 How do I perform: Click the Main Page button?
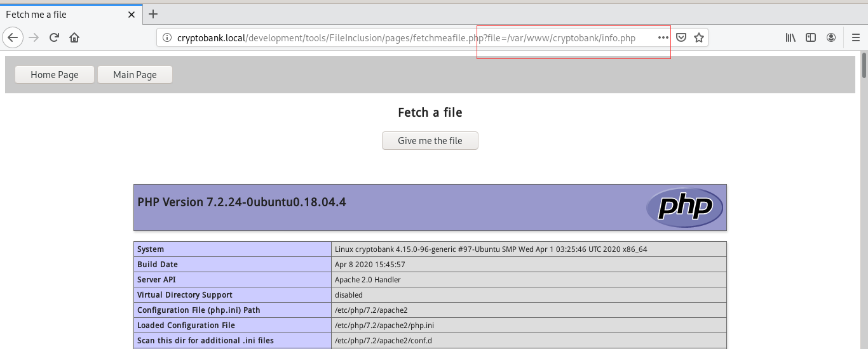click(x=135, y=75)
